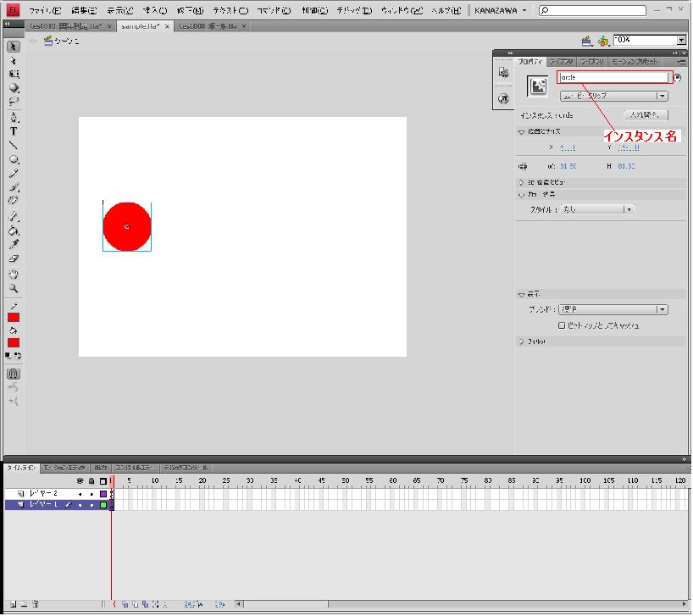Select the Bone tool
The height and width of the screenshot is (616, 693).
[14, 217]
